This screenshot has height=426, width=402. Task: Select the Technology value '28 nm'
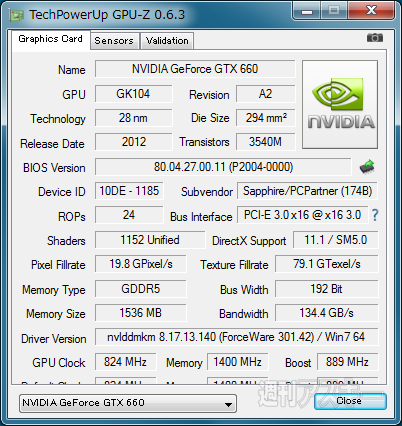[134, 118]
